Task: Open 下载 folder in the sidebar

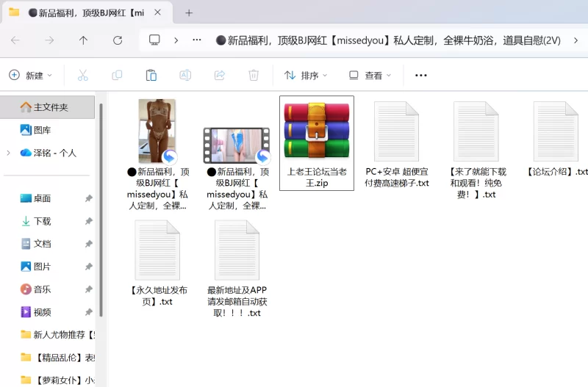Action: tap(42, 221)
